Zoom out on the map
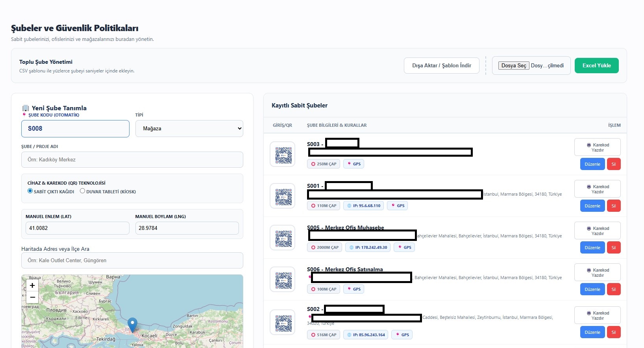Viewport: 644px width, 348px height. (33, 297)
